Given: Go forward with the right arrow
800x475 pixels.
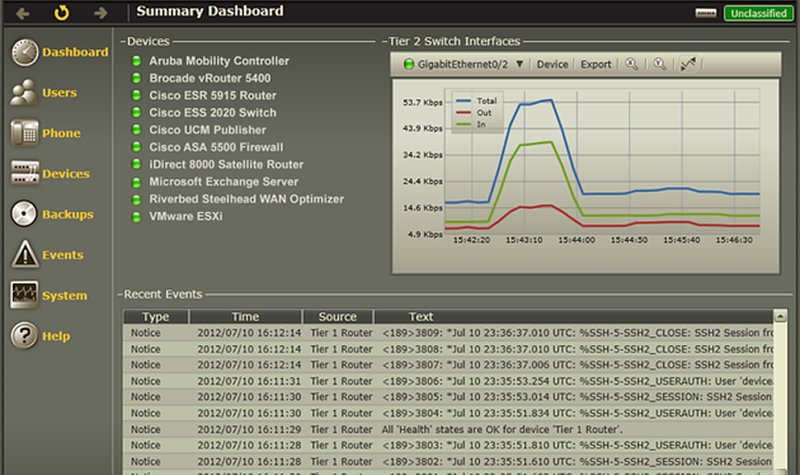Looking at the screenshot, I should pos(101,13).
